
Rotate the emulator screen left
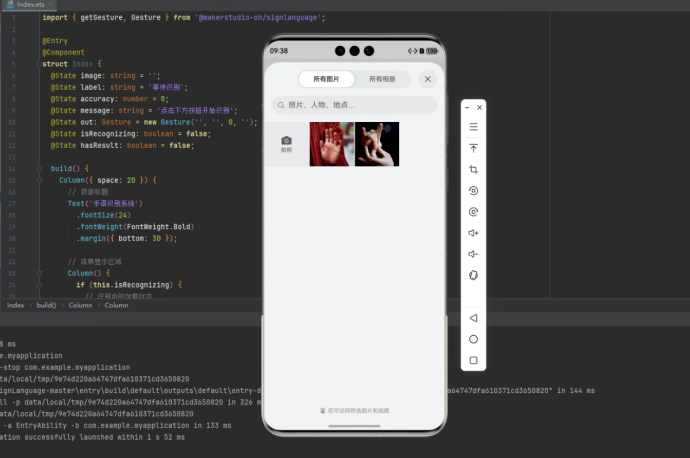tap(473, 191)
